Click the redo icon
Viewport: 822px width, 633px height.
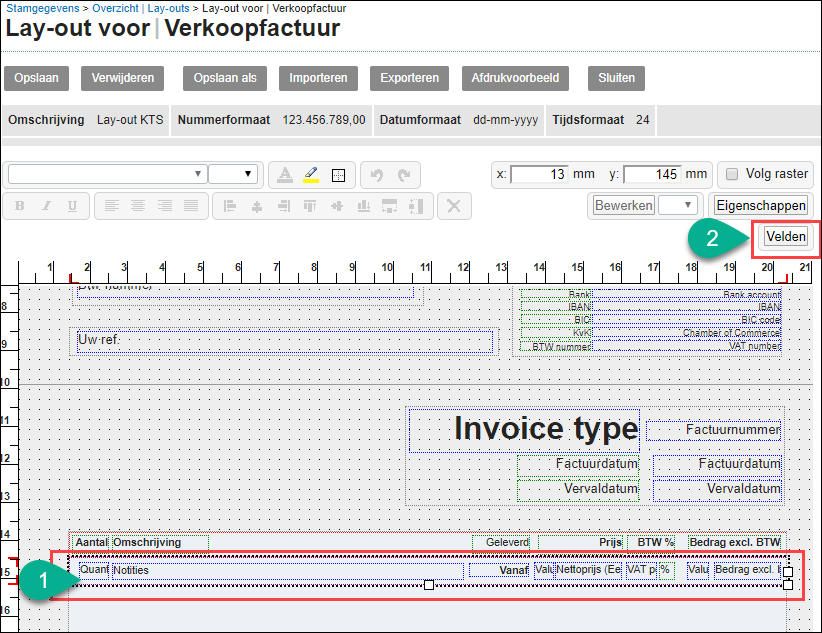pos(404,173)
